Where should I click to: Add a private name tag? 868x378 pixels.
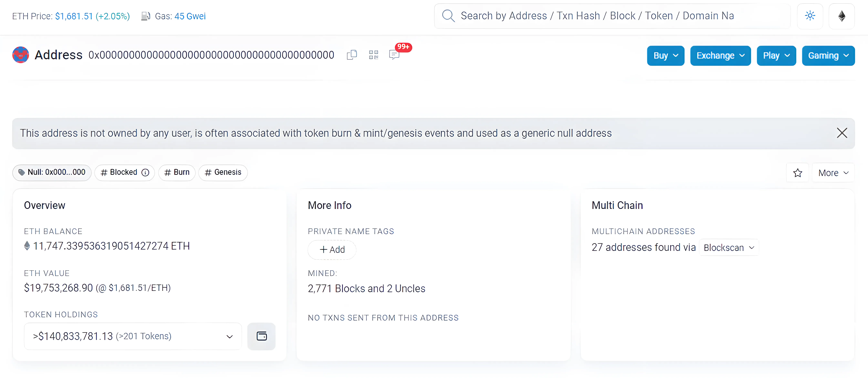[x=332, y=250]
